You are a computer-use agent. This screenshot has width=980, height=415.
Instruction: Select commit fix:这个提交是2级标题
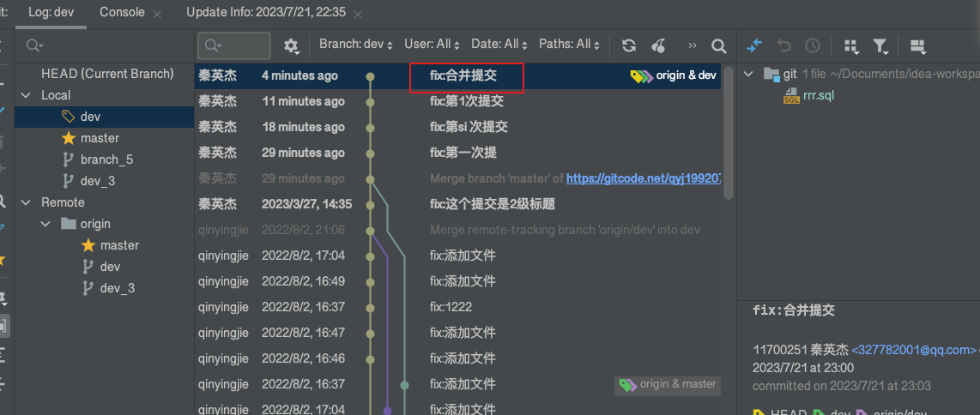(458, 204)
